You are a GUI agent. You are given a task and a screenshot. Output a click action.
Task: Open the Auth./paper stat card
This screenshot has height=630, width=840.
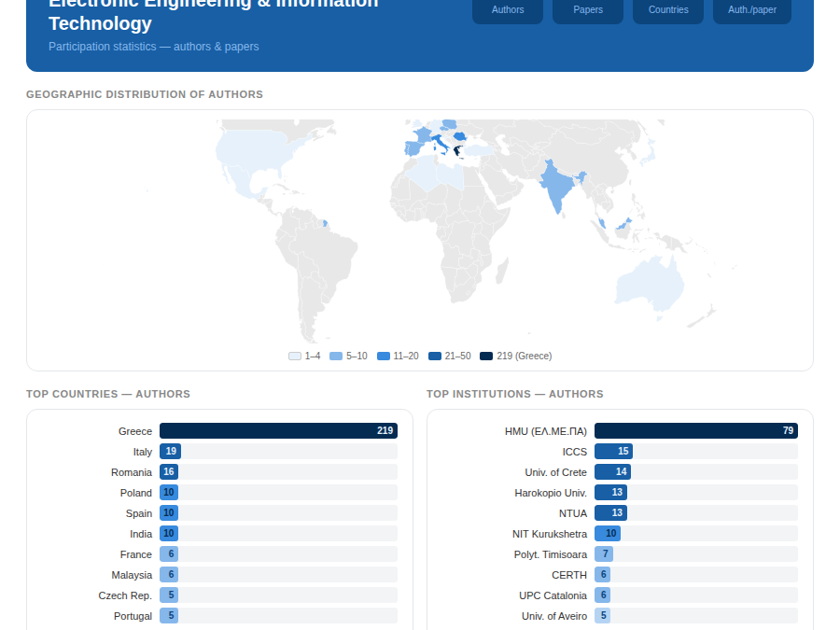(751, 9)
